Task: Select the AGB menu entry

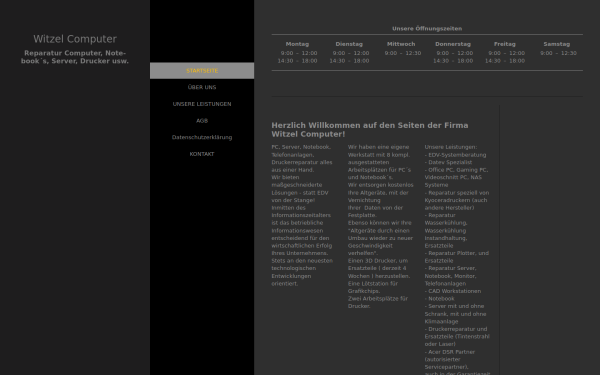Action: point(202,121)
